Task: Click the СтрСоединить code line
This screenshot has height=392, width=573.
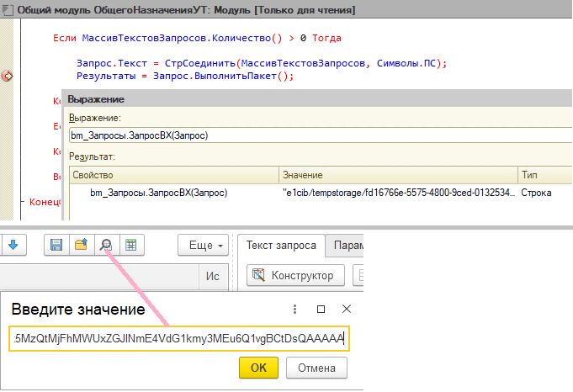Action: 262,63
